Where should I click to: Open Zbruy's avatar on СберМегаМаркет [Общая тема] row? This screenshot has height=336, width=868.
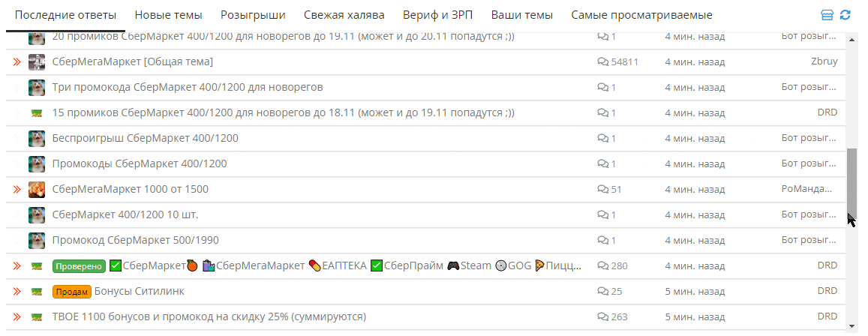point(37,62)
